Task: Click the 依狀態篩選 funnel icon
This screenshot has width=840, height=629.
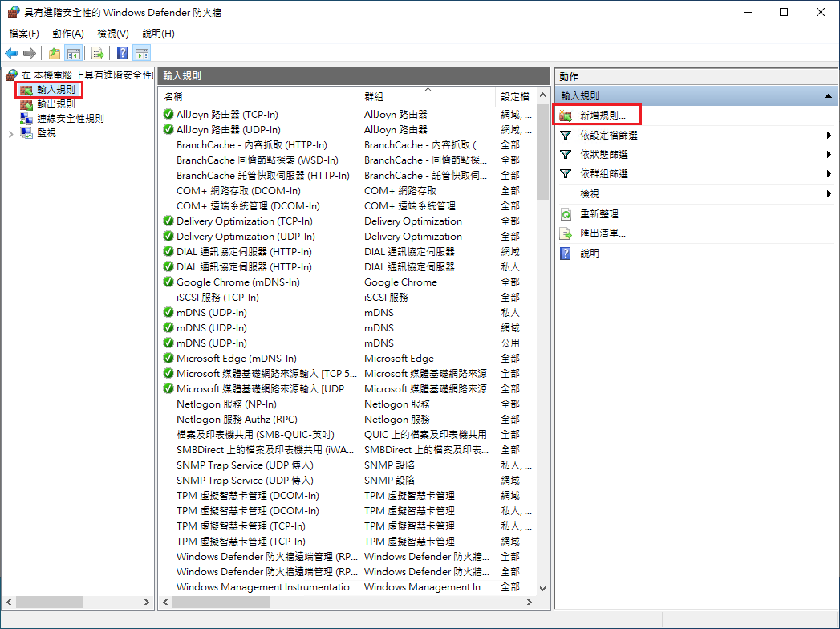Action: tap(566, 155)
